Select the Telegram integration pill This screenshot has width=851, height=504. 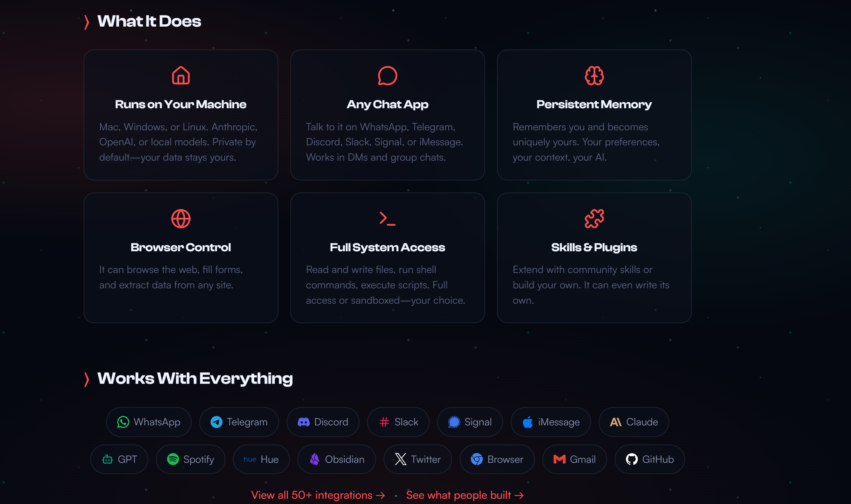tap(239, 422)
